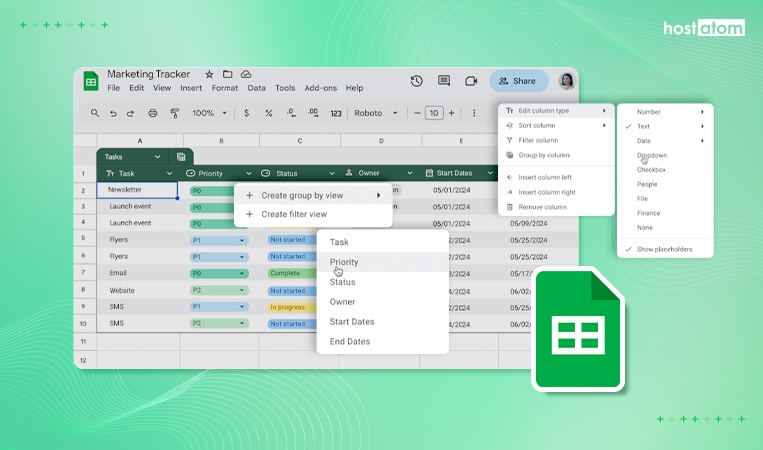Increase decimal places
This screenshot has width=763, height=450.
[x=313, y=113]
